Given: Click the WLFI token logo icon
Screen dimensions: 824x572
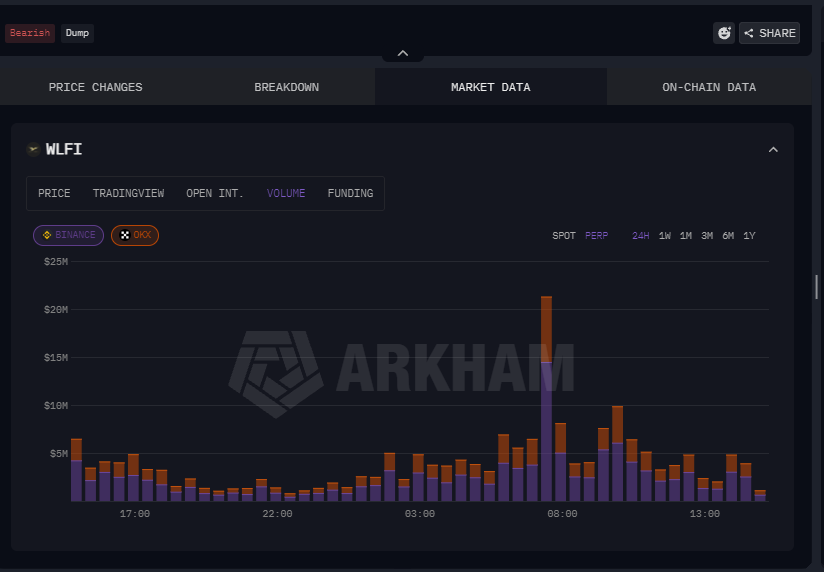Looking at the screenshot, I should (33, 149).
